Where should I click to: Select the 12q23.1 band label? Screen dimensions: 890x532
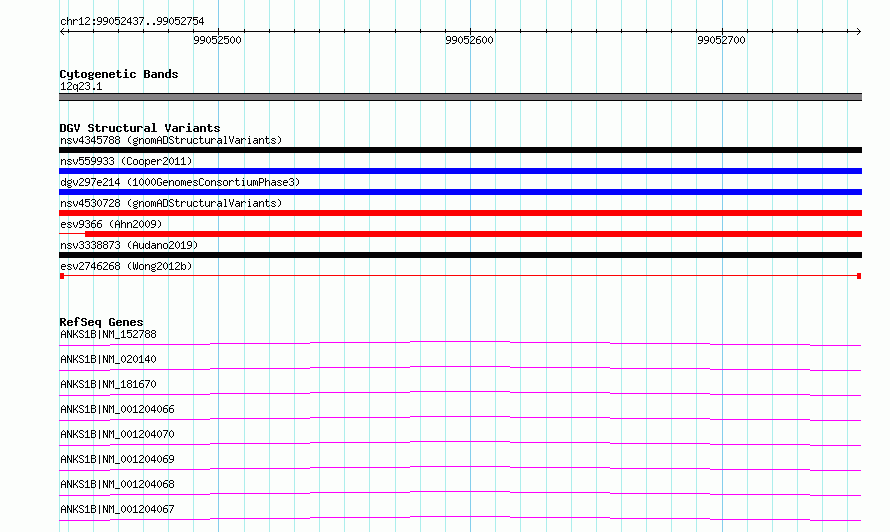pyautogui.click(x=81, y=86)
